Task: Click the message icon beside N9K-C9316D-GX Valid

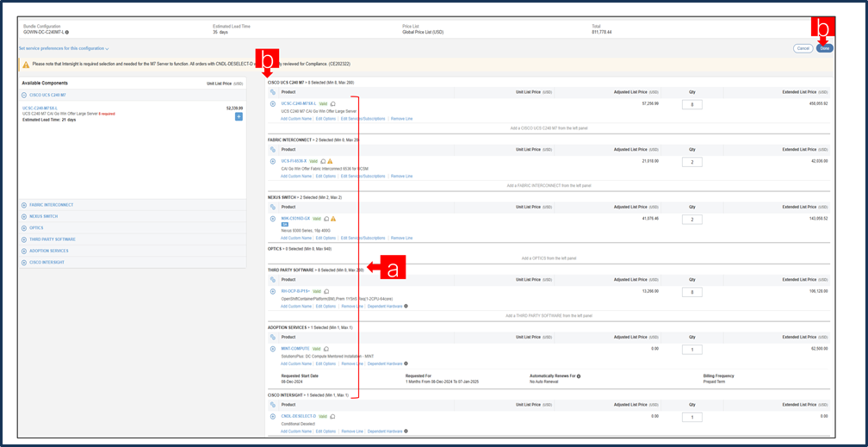Action: [326, 219]
